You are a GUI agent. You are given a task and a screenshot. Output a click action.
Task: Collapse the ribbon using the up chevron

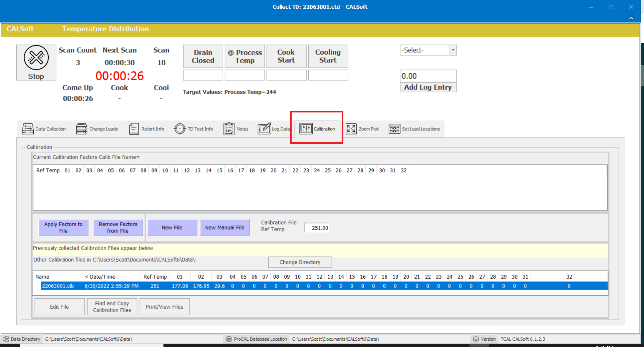[631, 18]
